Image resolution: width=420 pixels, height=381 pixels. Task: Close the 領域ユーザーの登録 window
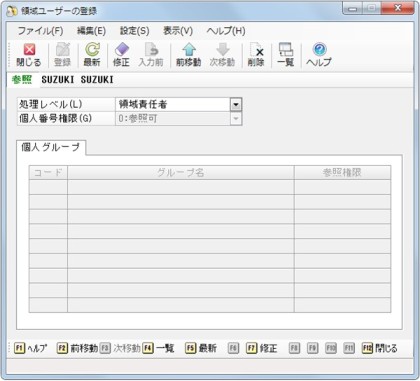(397, 9)
